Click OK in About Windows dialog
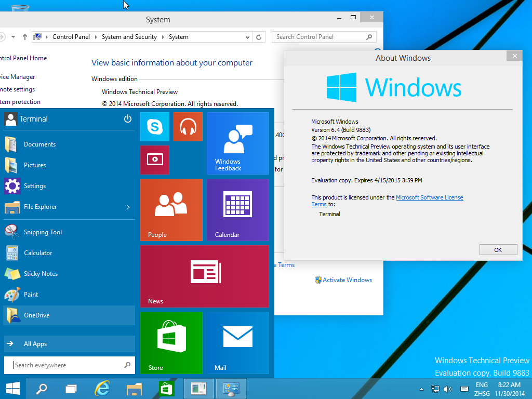The width and height of the screenshot is (532, 399). (498, 250)
